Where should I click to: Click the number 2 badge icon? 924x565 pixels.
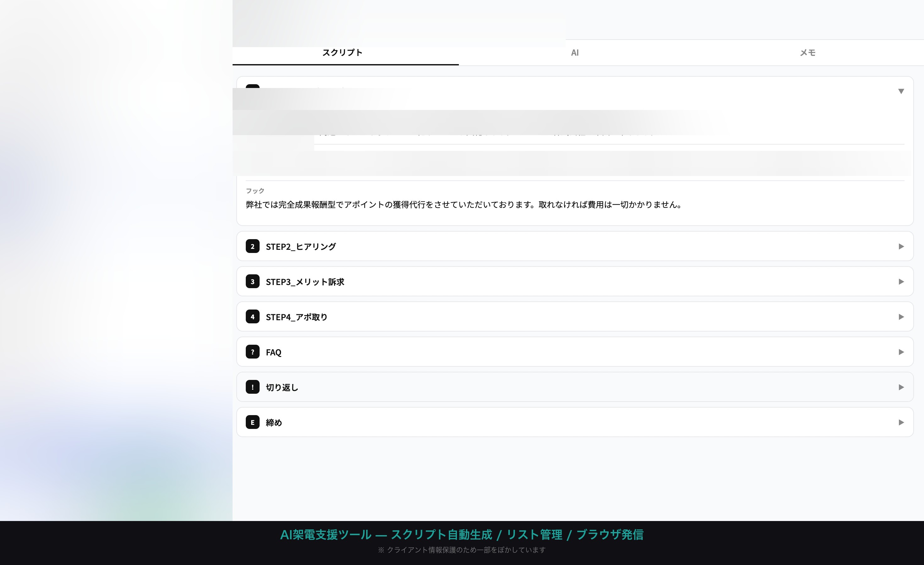coord(252,246)
